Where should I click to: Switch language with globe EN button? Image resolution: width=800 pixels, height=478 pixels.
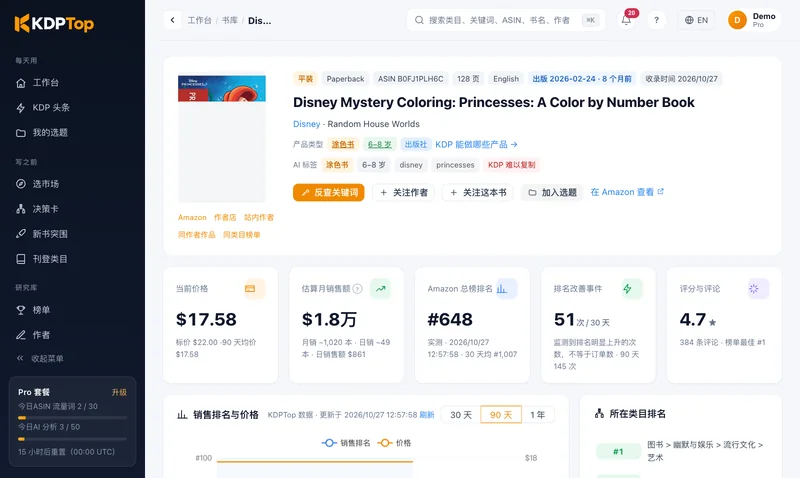[x=696, y=20]
